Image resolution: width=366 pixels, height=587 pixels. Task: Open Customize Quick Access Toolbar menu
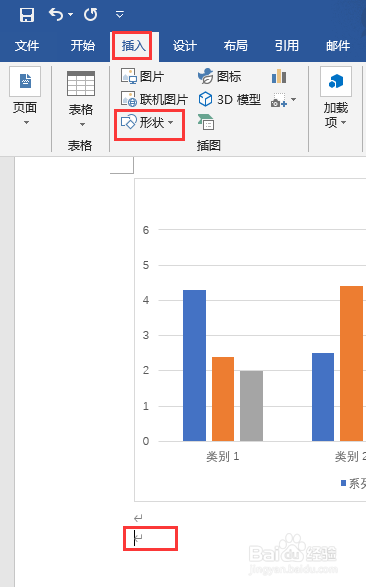119,15
